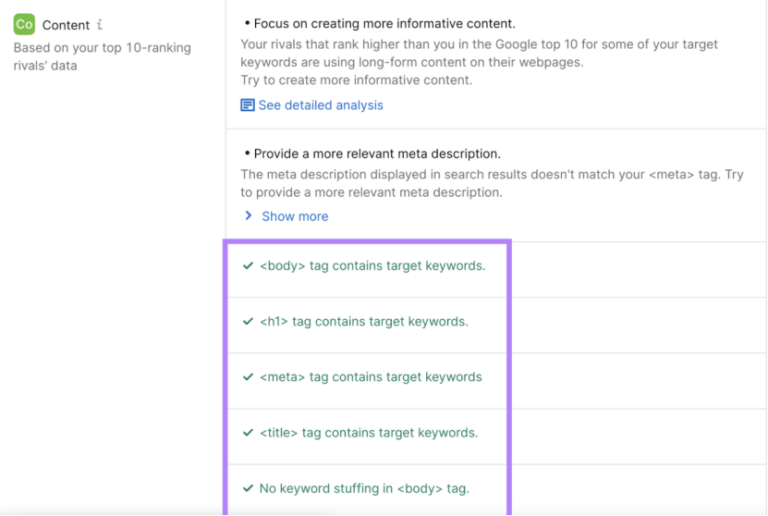This screenshot has width=768, height=516.
Task: Select the body tag contains target keywords row
Action: pyautogui.click(x=372, y=266)
